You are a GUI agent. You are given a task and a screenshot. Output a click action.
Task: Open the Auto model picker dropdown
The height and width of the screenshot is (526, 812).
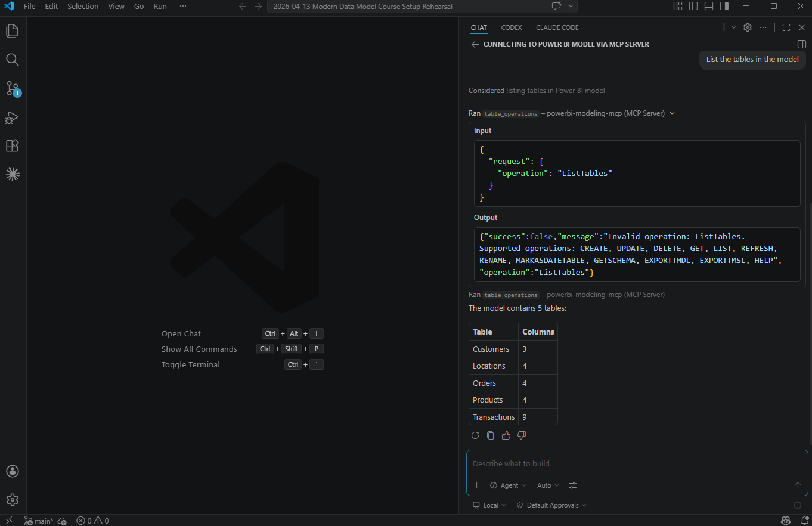pos(546,485)
